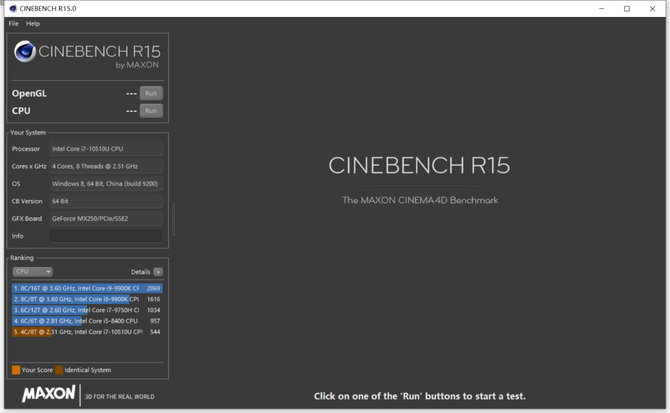670x413 pixels.
Task: Expand ranking Details arrow button
Action: 158,272
